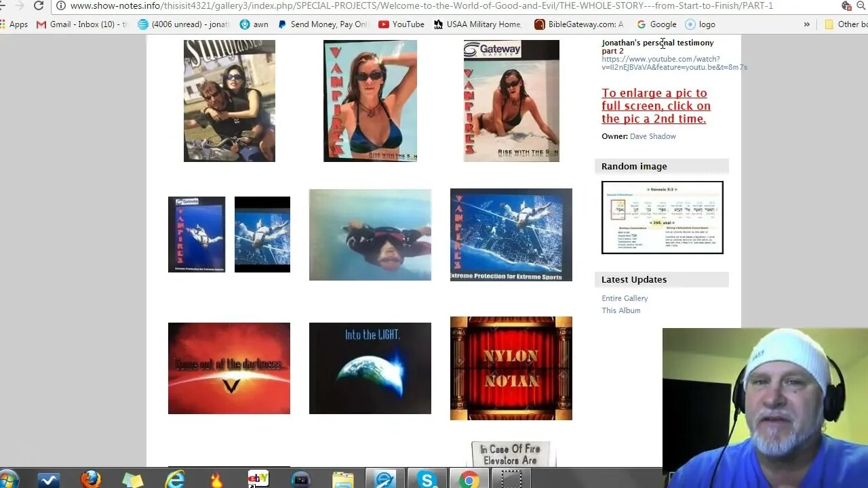Open the awn bookmark

coord(254,24)
